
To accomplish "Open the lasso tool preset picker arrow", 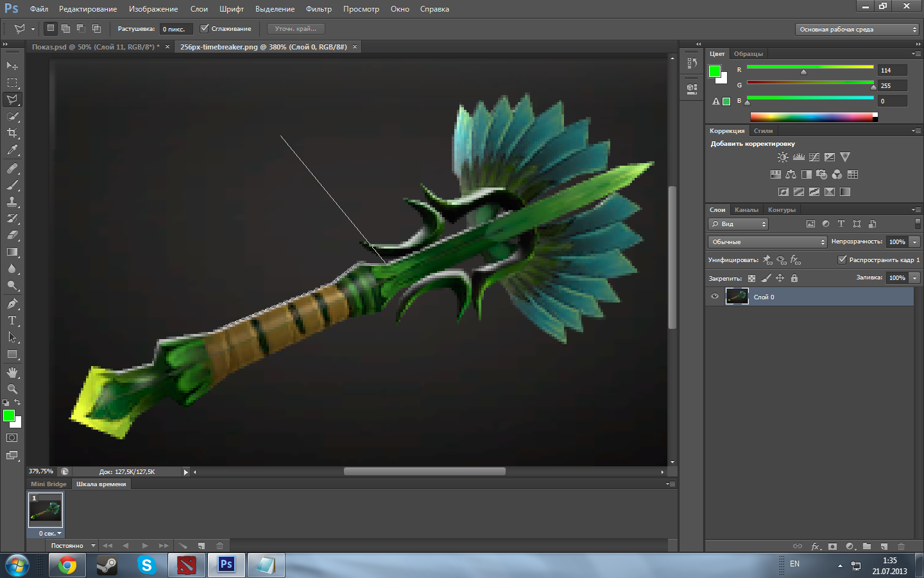I will 33,29.
